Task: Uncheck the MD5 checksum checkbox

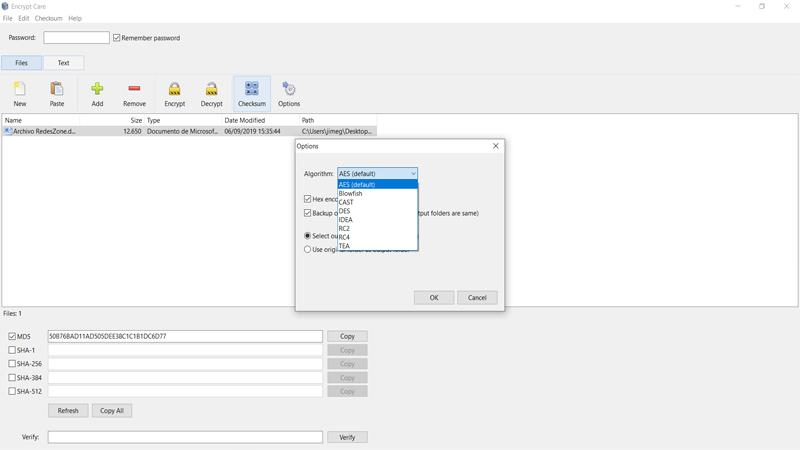Action: pos(12,336)
